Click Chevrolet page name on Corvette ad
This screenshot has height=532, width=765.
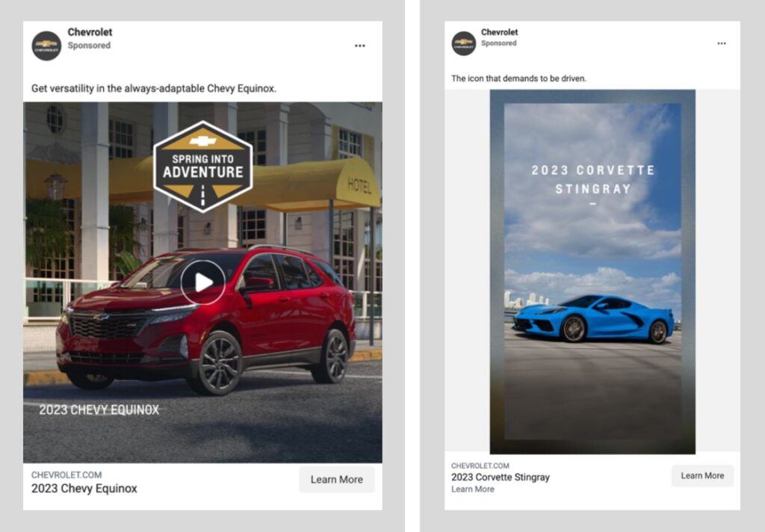(x=499, y=32)
